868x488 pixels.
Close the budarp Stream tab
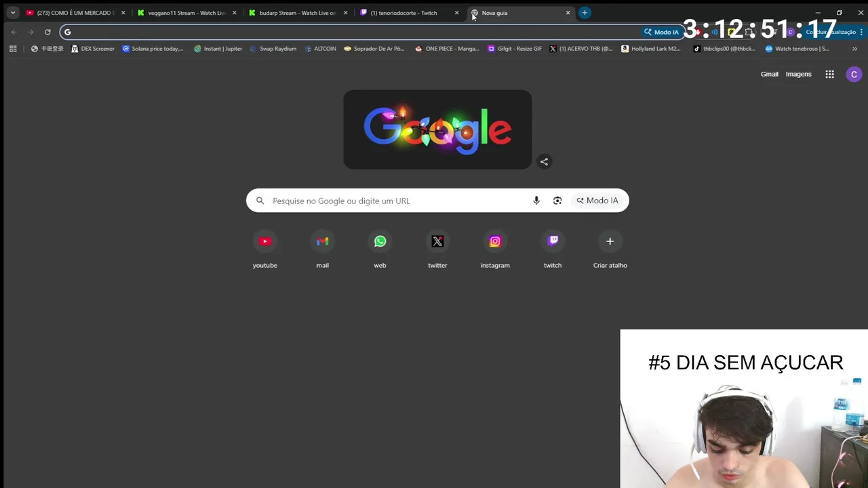tap(346, 13)
